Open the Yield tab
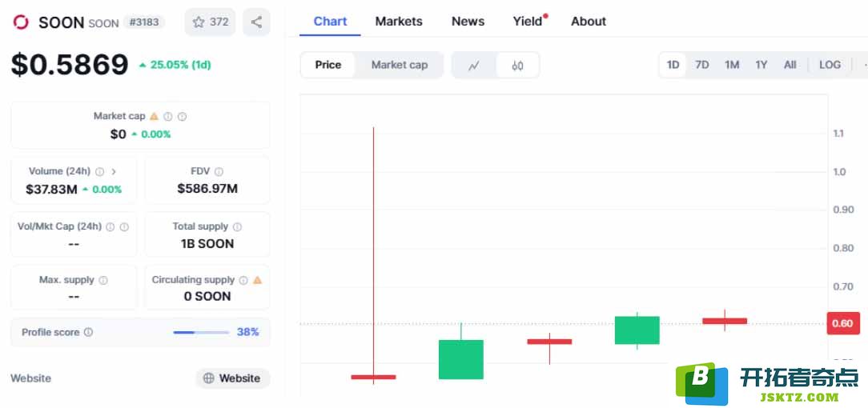This screenshot has height=408, width=868. click(528, 22)
